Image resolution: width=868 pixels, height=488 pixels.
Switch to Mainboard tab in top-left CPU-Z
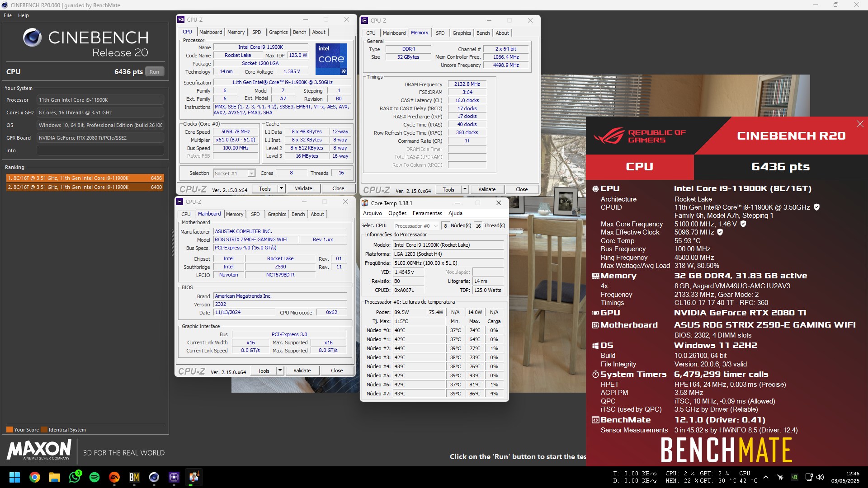click(211, 32)
